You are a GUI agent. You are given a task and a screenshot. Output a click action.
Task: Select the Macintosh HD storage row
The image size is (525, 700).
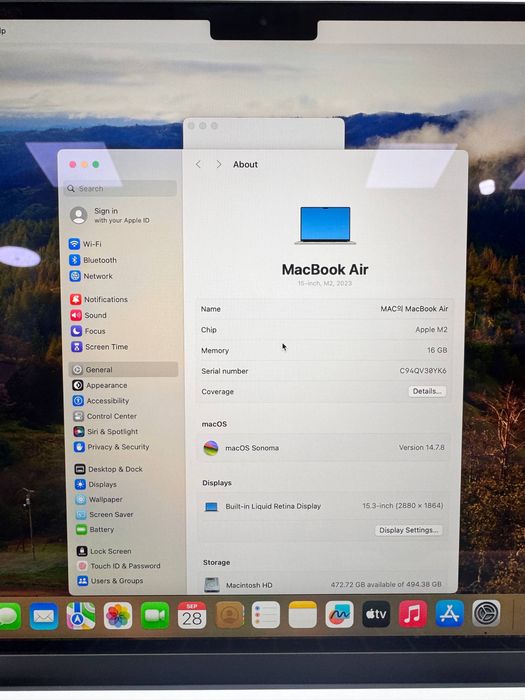[x=322, y=584]
